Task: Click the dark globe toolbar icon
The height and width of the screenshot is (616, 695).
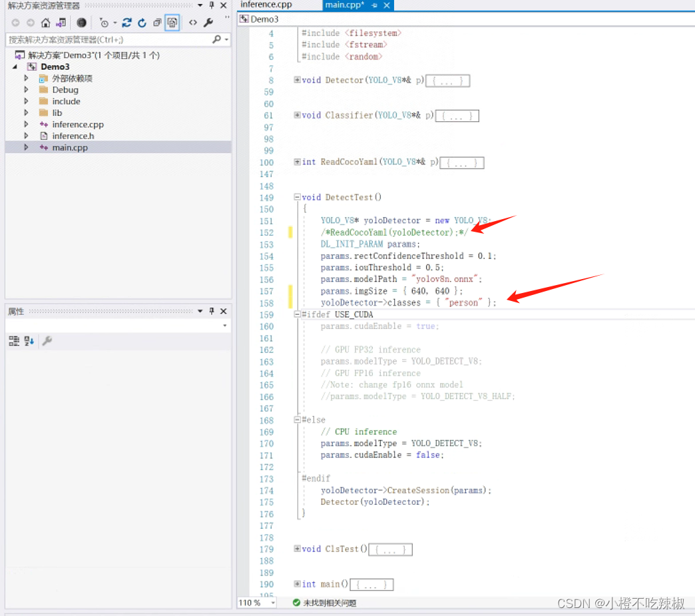Action: 82,23
